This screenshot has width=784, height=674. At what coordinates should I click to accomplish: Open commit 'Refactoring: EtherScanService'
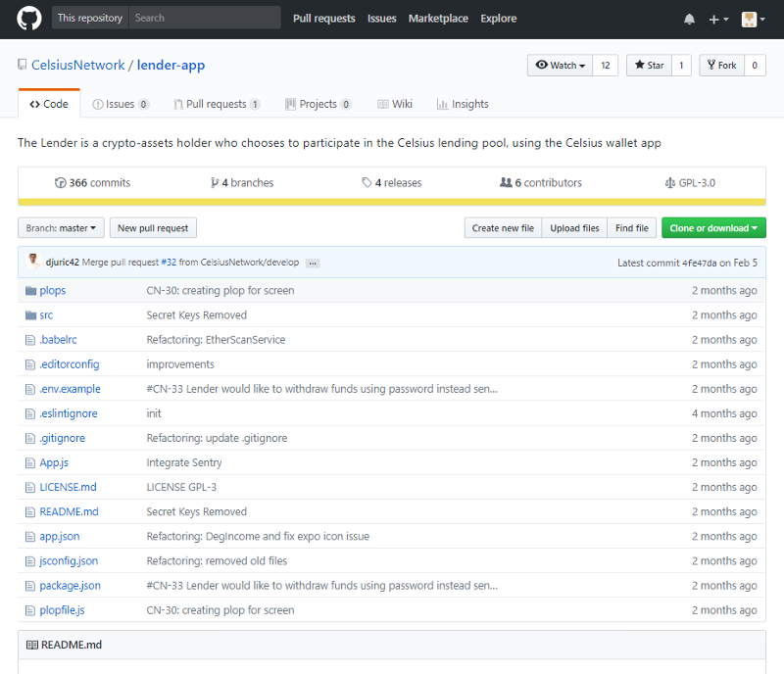pos(216,340)
